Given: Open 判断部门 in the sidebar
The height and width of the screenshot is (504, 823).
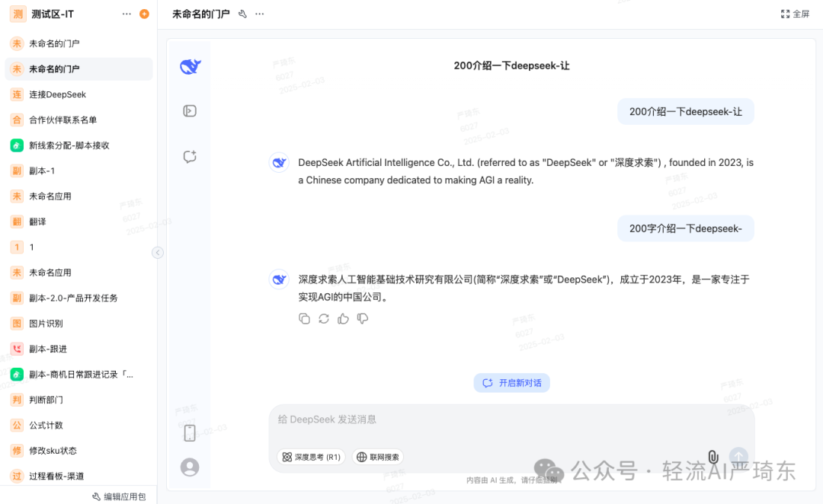Looking at the screenshot, I should click(78, 400).
